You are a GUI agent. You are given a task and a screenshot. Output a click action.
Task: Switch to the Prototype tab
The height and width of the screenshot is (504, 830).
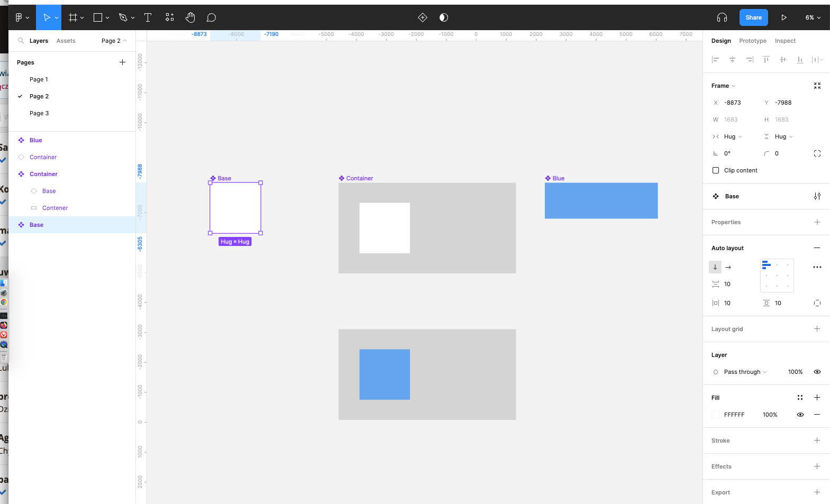753,41
